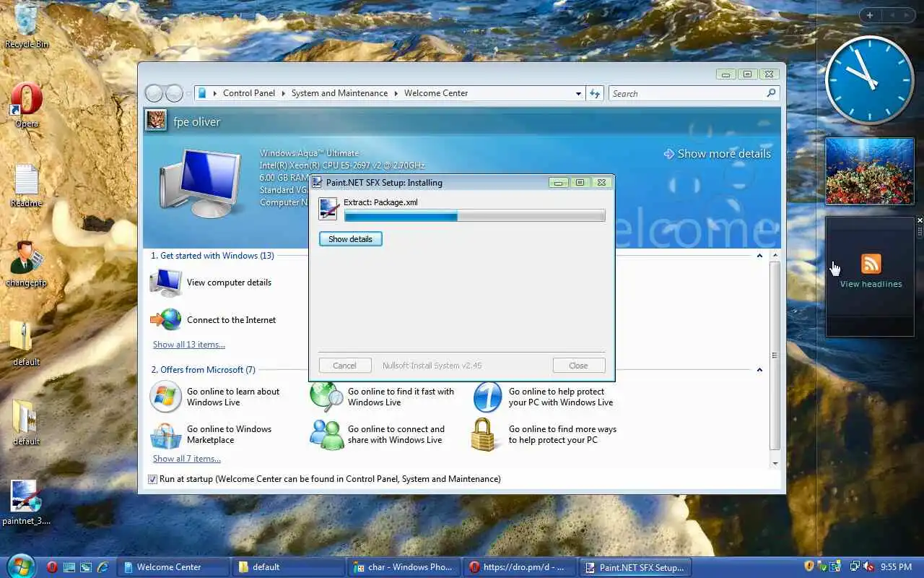Open the recent pages dropdown beside Forward
The width and height of the screenshot is (924, 578).
point(188,93)
